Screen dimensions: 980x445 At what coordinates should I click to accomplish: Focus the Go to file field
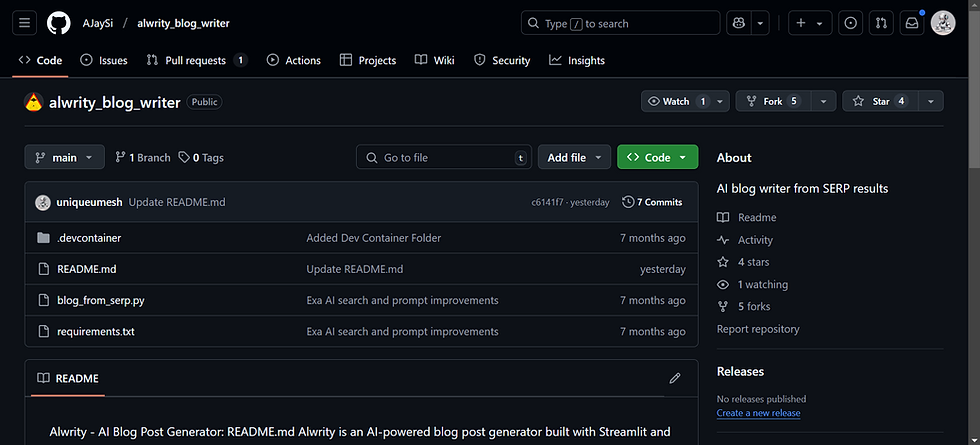click(444, 158)
